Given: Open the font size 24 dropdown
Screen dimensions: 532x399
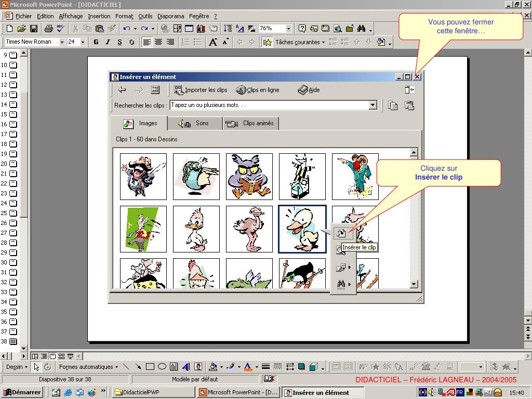Looking at the screenshot, I should 83,42.
